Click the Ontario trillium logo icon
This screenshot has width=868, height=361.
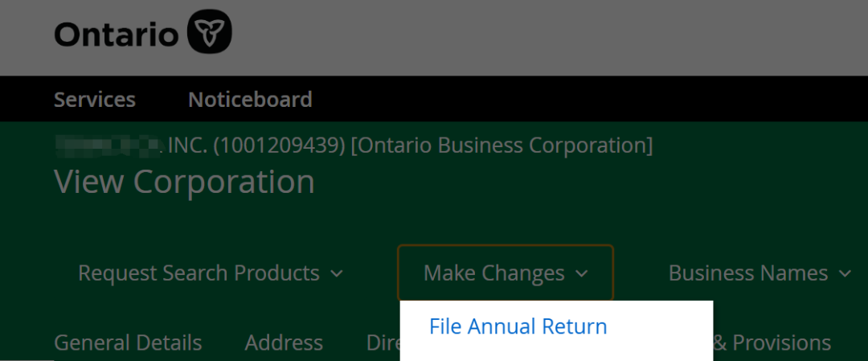209,34
